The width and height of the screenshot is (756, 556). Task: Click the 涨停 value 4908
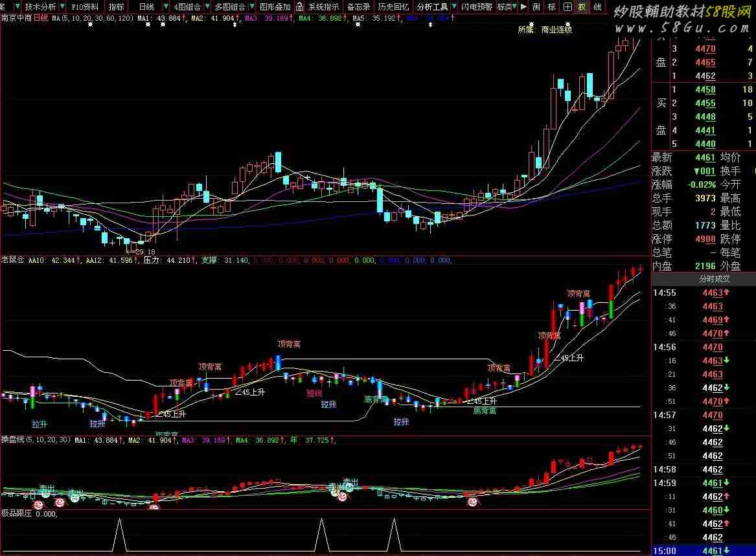point(705,239)
